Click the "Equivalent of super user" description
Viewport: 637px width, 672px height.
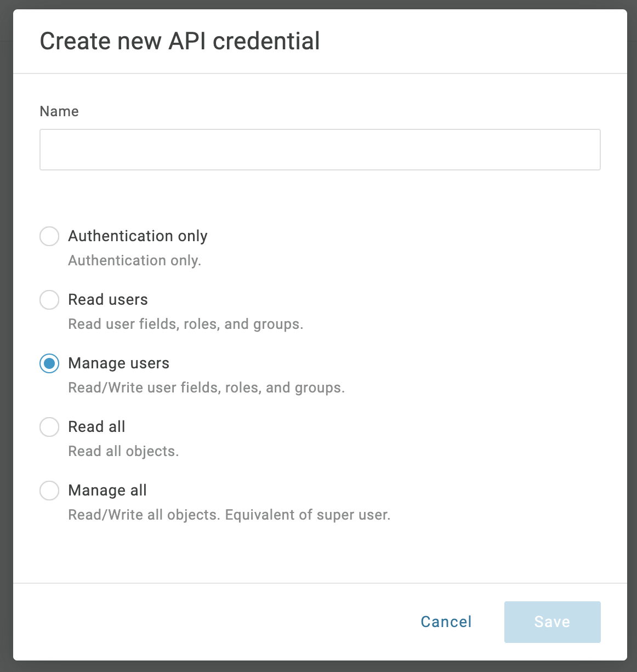pos(307,515)
